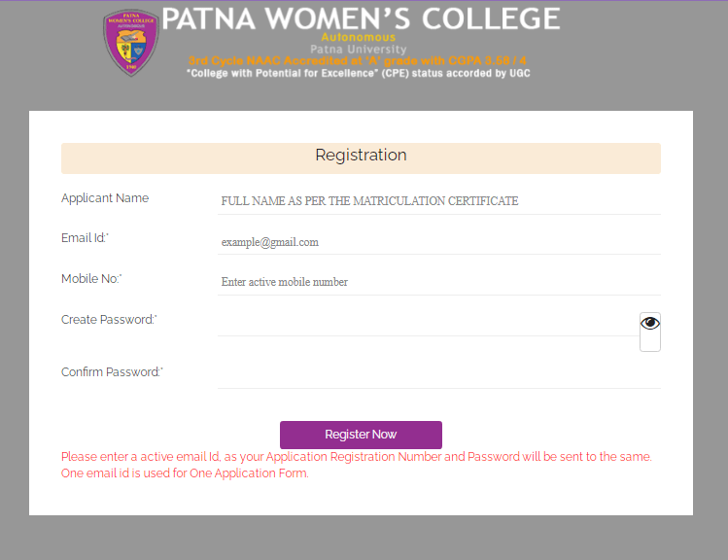Viewport: 728px width, 560px height.
Task: Click the Register Now button
Action: (361, 435)
